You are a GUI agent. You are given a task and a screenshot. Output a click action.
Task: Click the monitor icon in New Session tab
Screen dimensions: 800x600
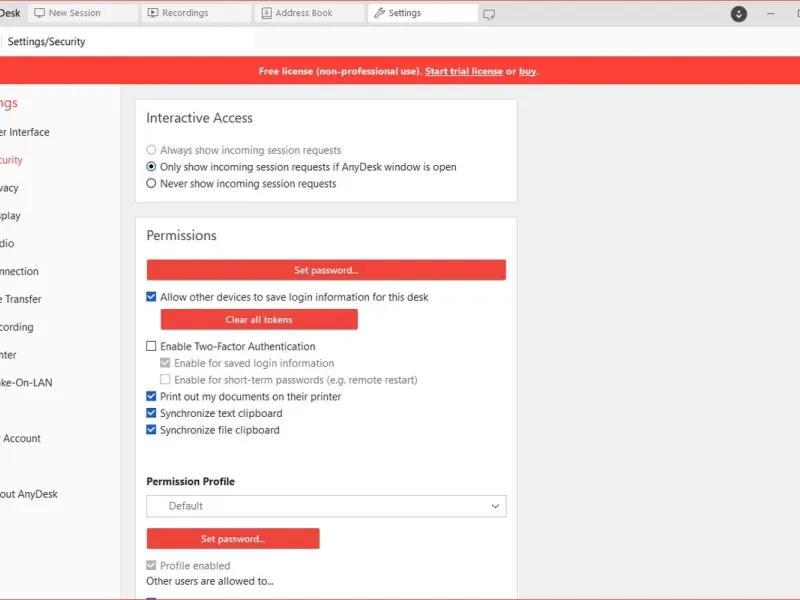(x=39, y=13)
